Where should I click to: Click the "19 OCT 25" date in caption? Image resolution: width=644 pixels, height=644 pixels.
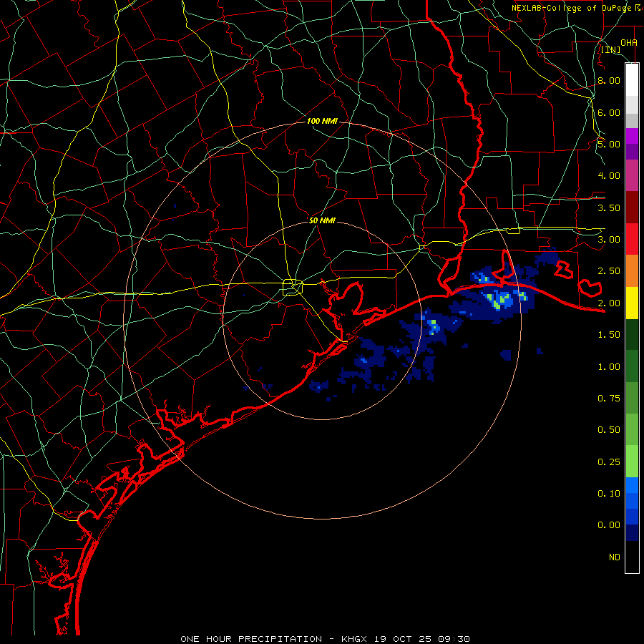[402, 639]
